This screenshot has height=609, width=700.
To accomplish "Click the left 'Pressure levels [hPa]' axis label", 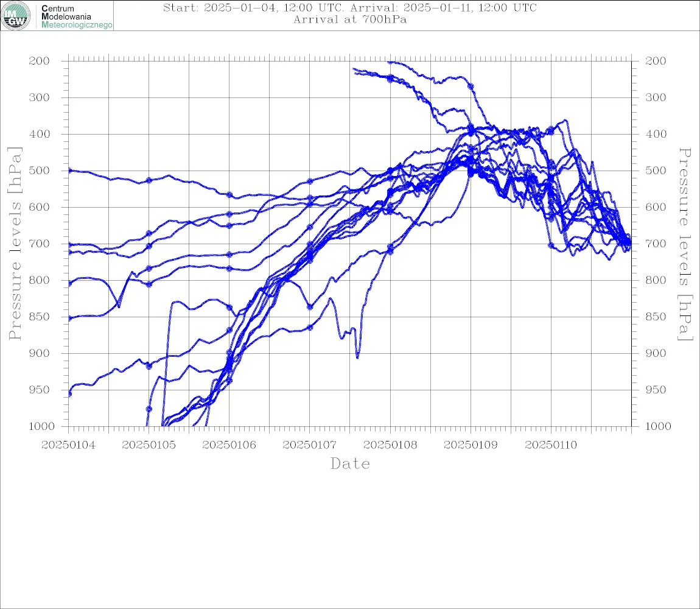I will (x=15, y=244).
